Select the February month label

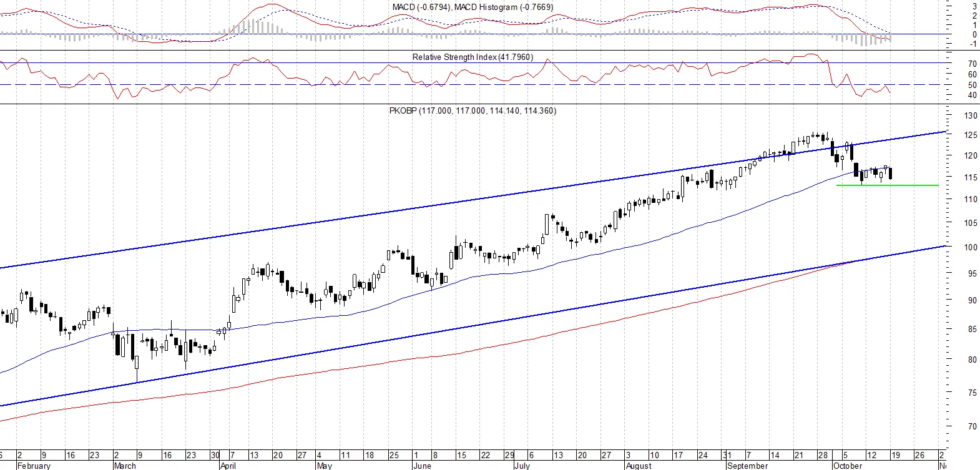(x=34, y=466)
